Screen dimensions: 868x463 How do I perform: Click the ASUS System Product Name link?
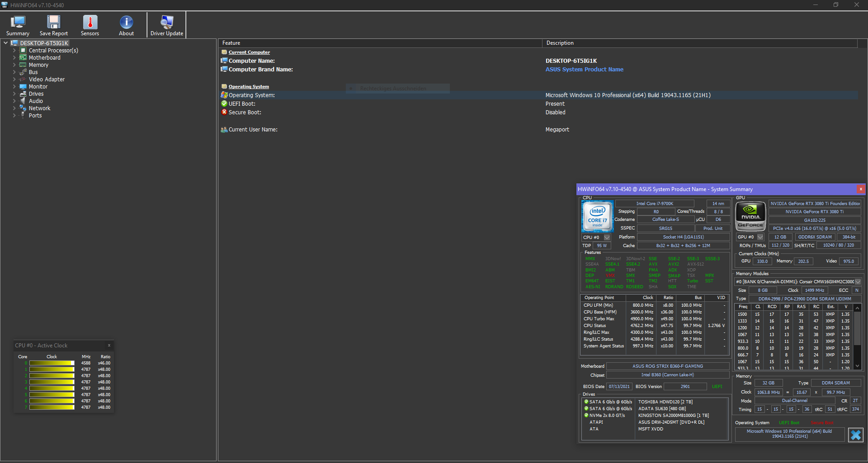(584, 69)
